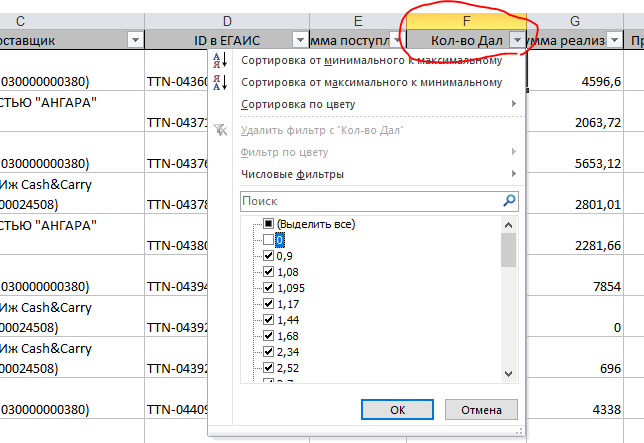Uncheck the '0,9' value checkbox
Viewport: 644px width, 443px height.
coord(268,256)
